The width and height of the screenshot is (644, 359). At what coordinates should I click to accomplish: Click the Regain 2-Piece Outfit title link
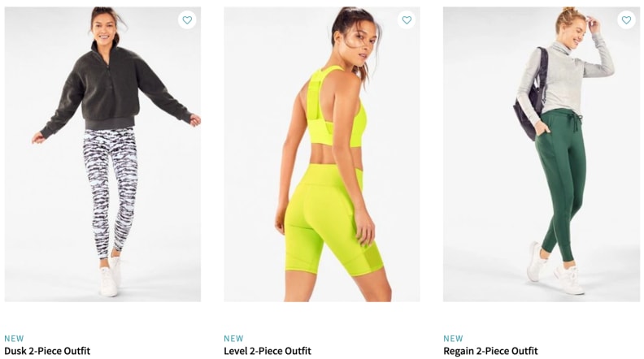pyautogui.click(x=490, y=351)
